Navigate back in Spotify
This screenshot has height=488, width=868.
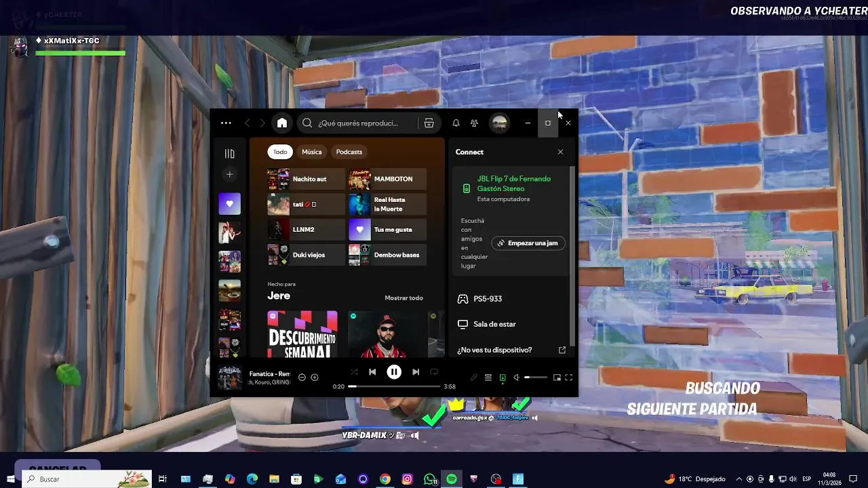click(247, 123)
